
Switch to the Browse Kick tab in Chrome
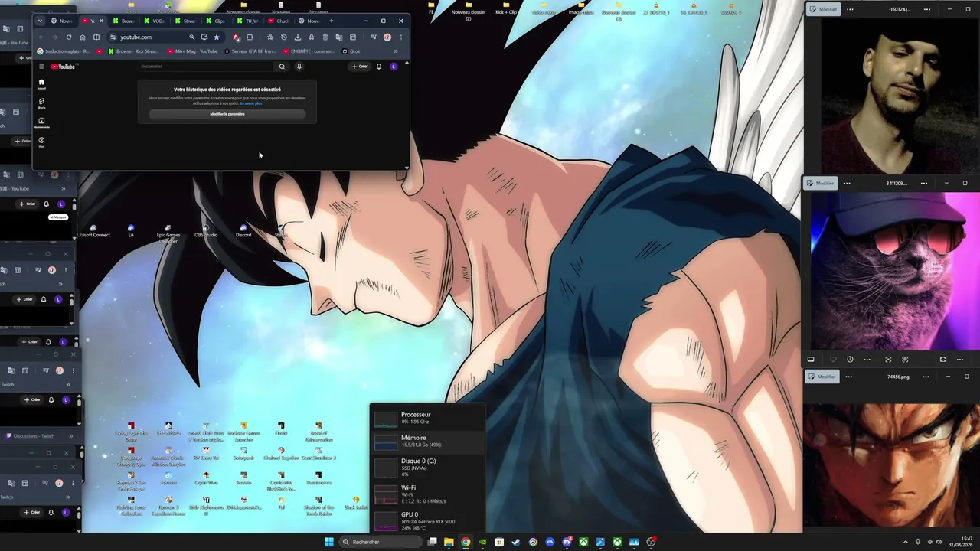click(125, 21)
